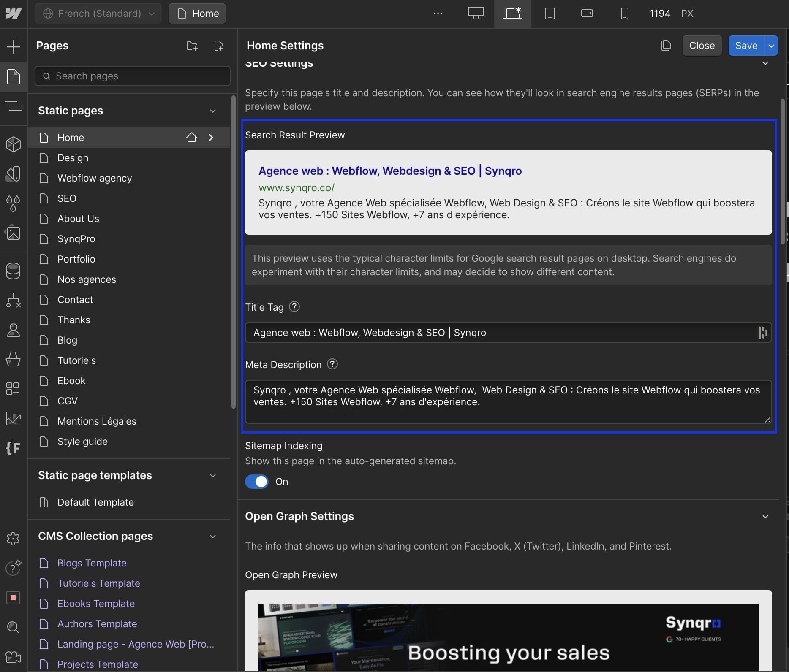Image resolution: width=789 pixels, height=672 pixels.
Task: Collapse CMS Collection pages section
Action: (x=213, y=536)
